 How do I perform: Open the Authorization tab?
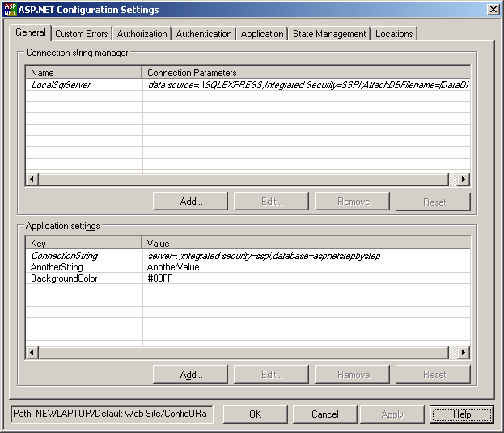(142, 34)
